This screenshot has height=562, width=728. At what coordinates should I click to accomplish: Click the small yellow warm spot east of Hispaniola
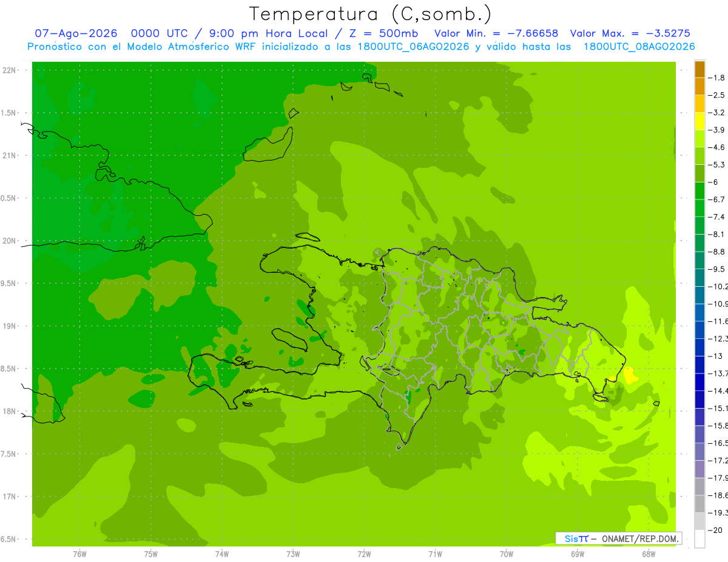(630, 375)
